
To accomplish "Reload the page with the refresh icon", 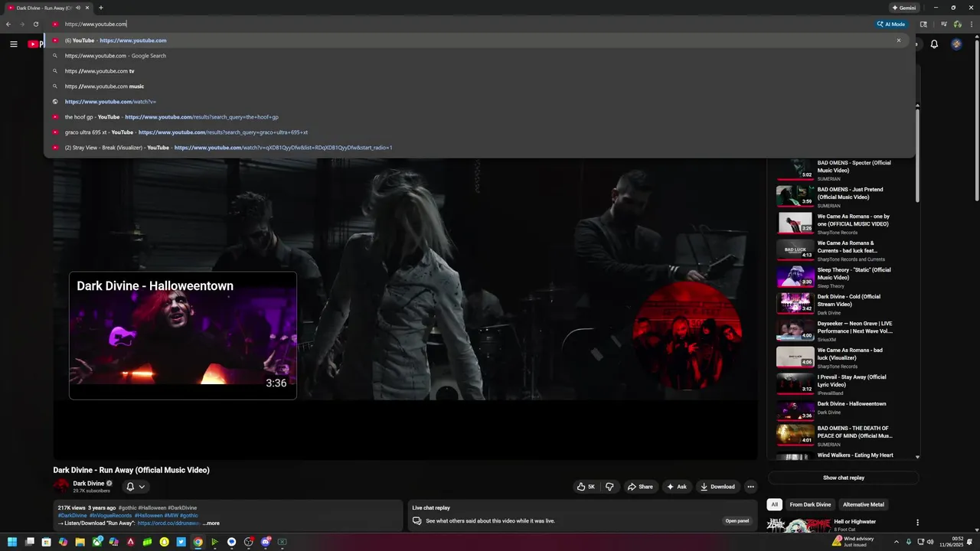I will pos(36,24).
